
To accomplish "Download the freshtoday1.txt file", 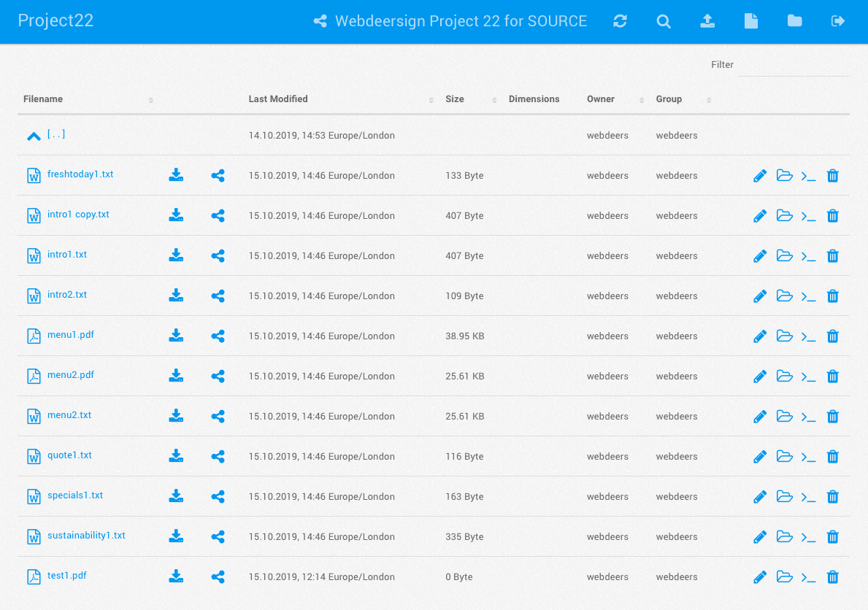I will (x=176, y=175).
